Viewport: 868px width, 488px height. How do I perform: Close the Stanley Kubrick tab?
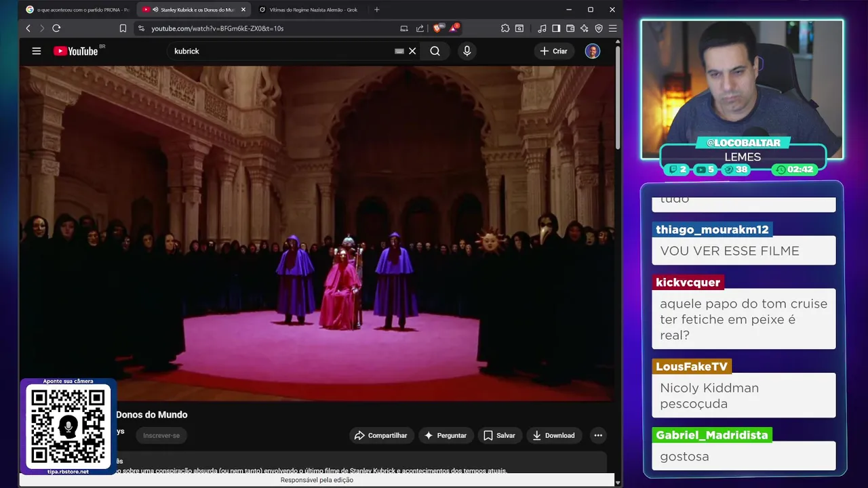point(243,9)
